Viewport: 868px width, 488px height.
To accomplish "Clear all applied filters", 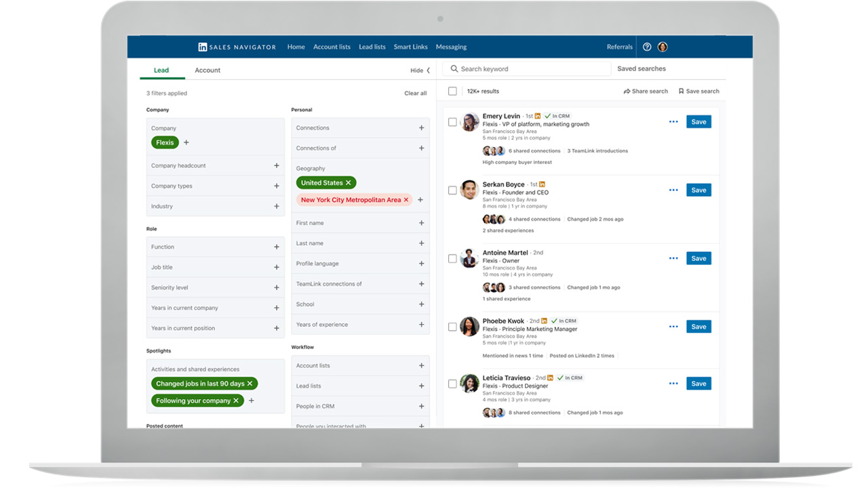I will click(416, 94).
